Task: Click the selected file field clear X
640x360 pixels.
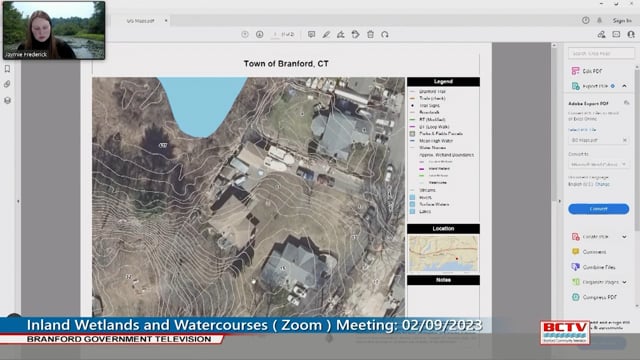Action: click(624, 140)
